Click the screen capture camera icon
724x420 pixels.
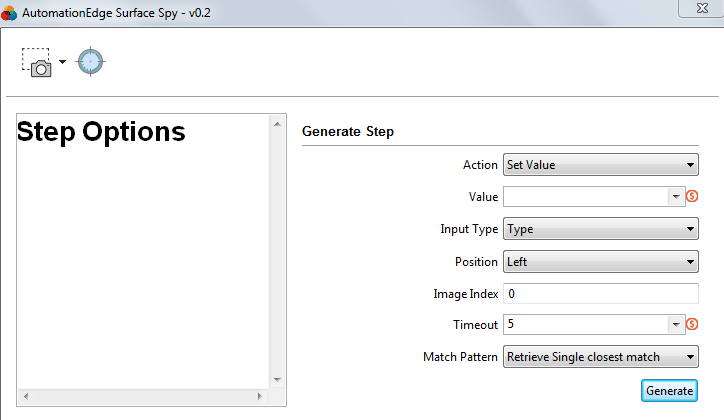coord(36,62)
